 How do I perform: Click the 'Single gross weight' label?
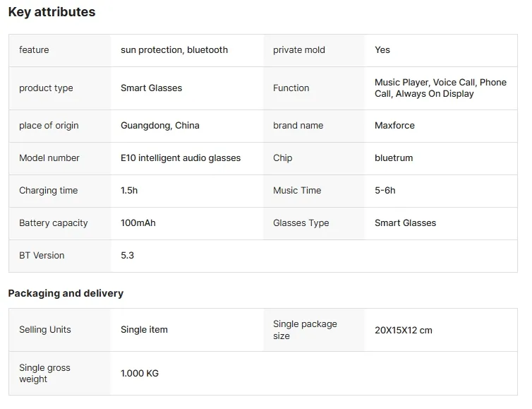pyautogui.click(x=44, y=374)
